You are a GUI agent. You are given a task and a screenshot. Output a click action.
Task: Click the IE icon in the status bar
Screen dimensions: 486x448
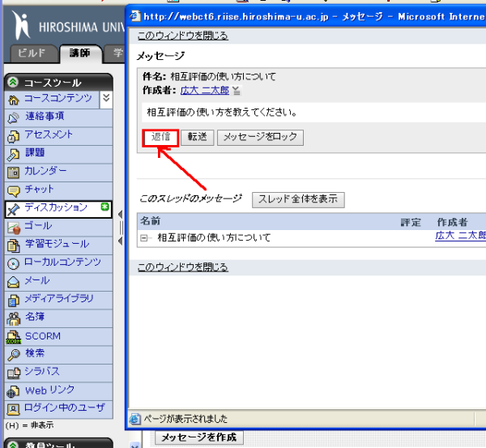[x=135, y=419]
